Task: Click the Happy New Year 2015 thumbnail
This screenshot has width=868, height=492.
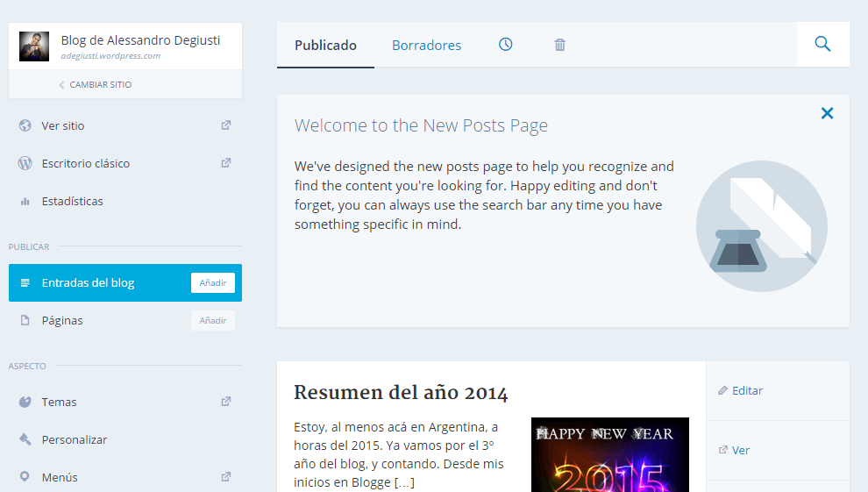Action: (609, 454)
